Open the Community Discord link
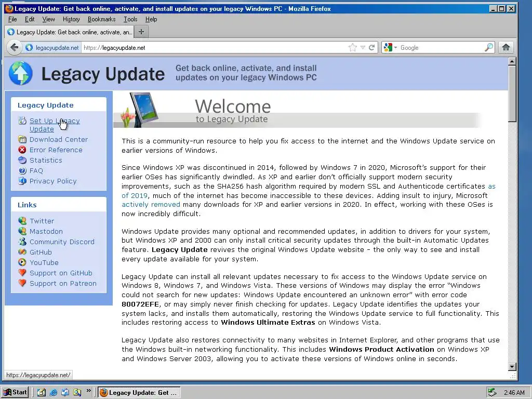This screenshot has width=532, height=399. click(62, 242)
